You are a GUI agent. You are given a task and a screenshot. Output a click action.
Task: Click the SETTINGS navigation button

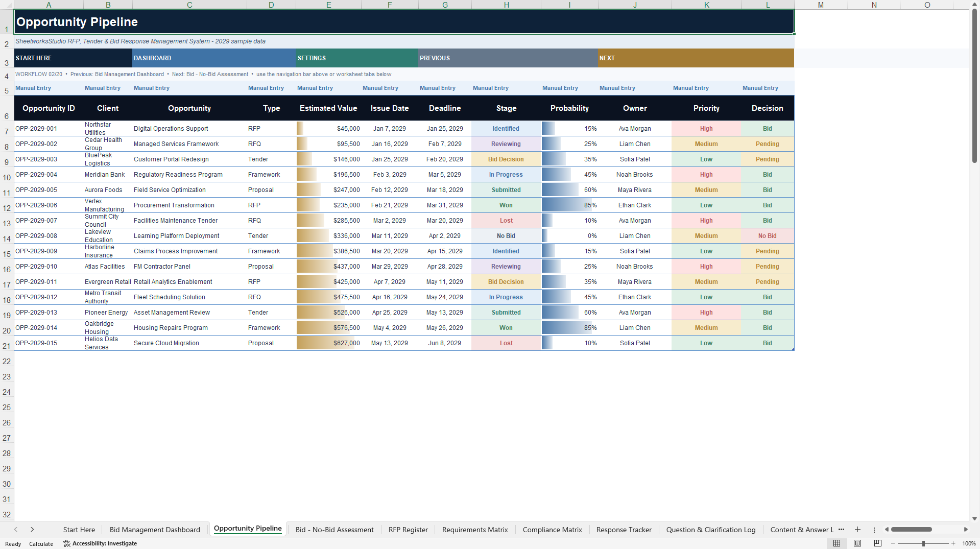[357, 58]
